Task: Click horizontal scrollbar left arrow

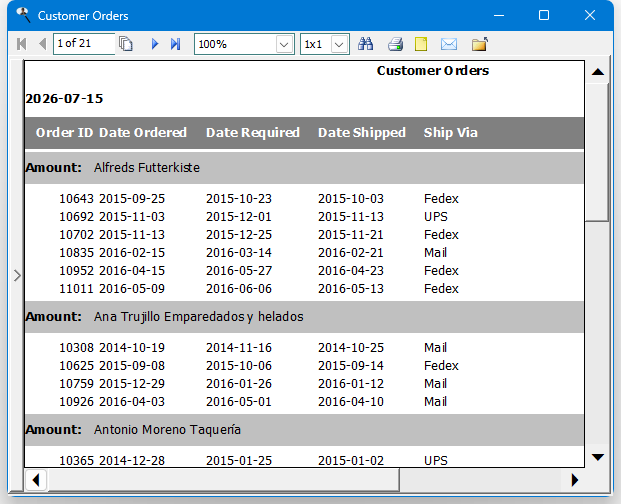Action: [x=36, y=480]
